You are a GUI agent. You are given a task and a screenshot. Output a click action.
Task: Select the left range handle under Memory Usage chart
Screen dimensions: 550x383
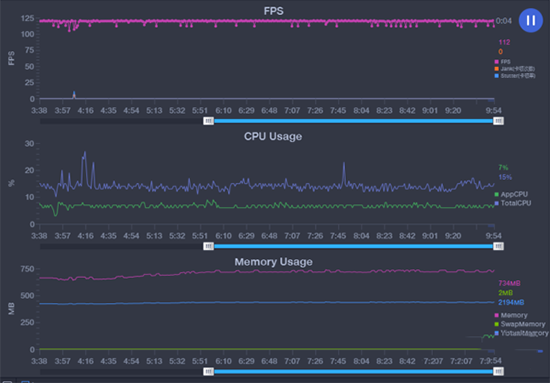(x=208, y=371)
